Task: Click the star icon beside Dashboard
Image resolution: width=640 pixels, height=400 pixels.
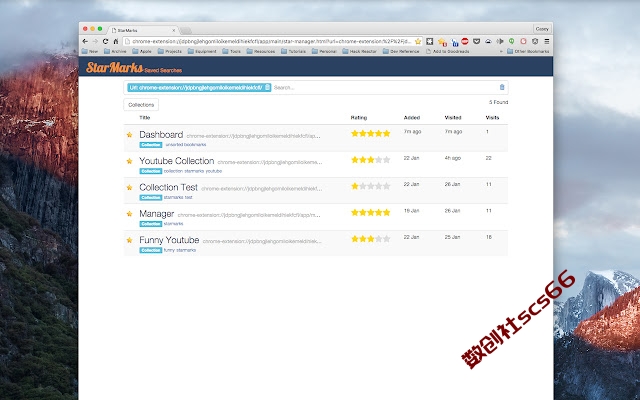Action: coord(129,135)
